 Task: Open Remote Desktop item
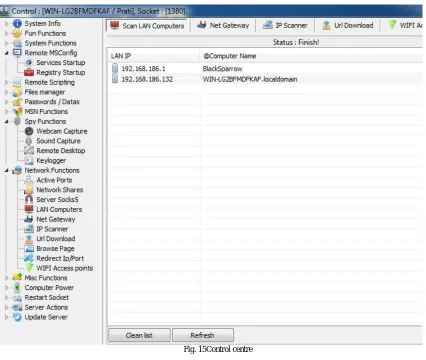coord(61,151)
